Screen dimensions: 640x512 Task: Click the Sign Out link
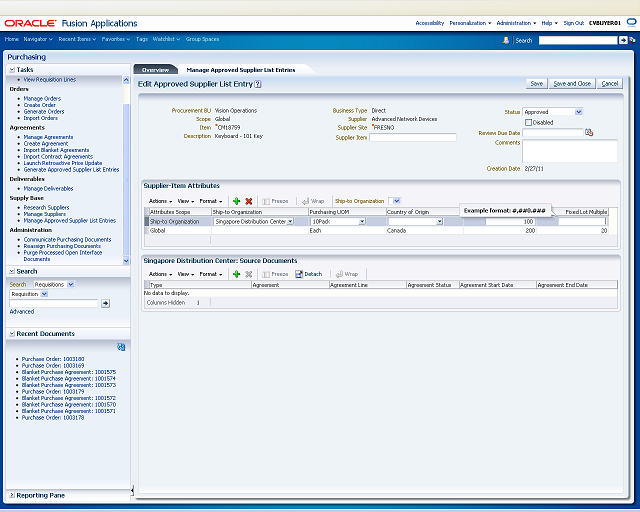(x=573, y=23)
